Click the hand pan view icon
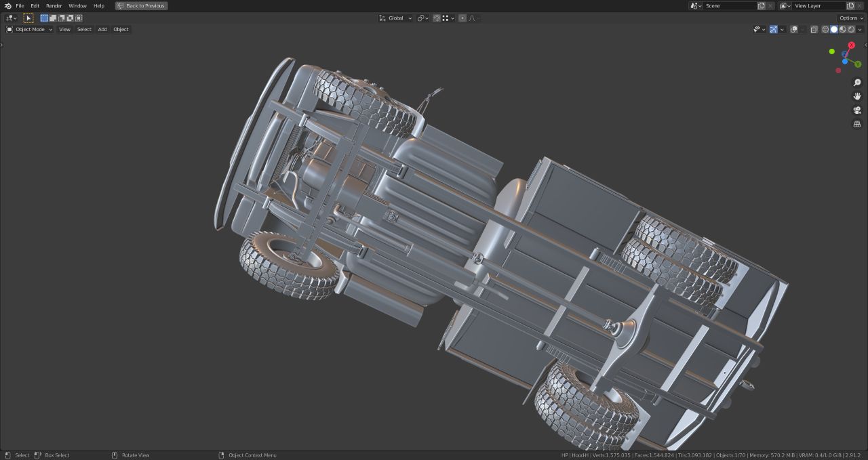 (x=857, y=96)
